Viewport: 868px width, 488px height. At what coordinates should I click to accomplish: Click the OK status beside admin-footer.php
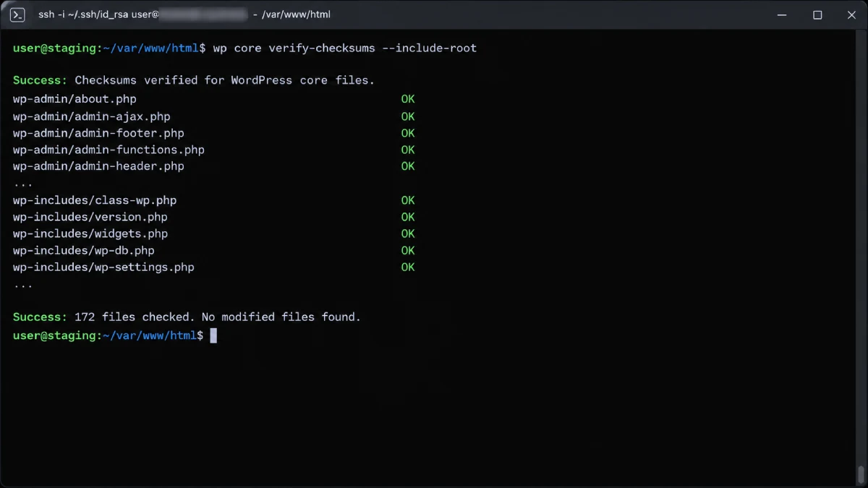[408, 133]
